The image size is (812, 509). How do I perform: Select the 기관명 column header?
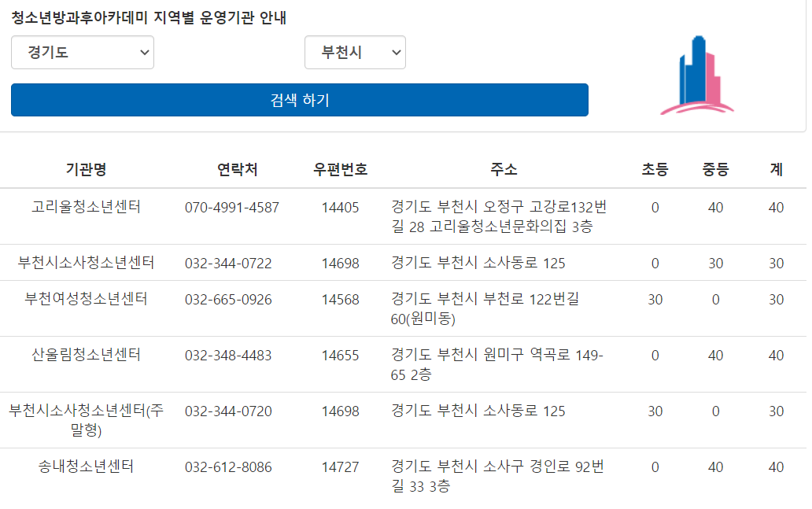pyautogui.click(x=86, y=169)
